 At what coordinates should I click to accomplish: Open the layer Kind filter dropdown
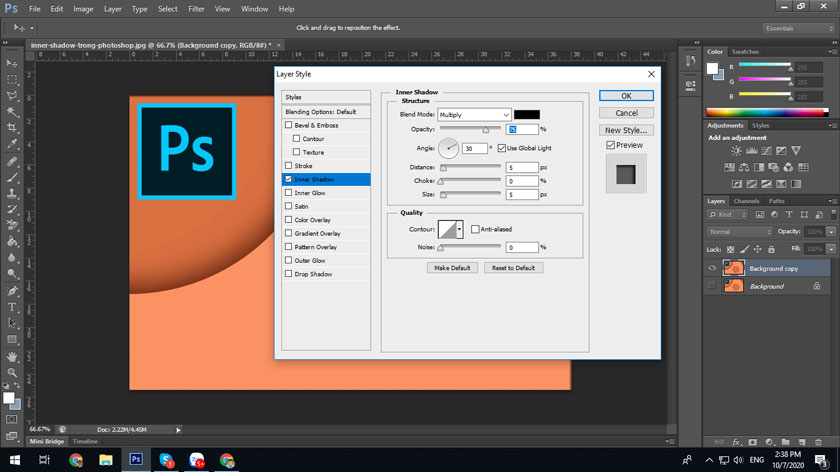point(728,215)
